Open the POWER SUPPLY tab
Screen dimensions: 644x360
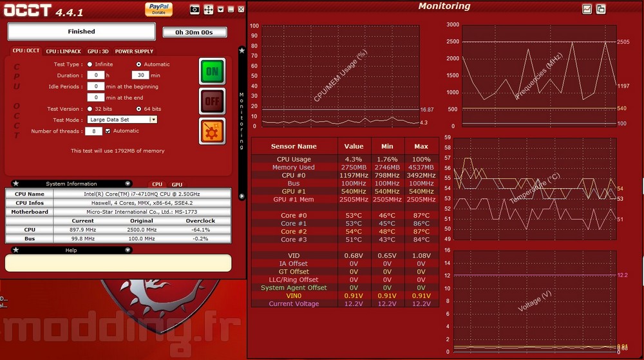tap(134, 52)
